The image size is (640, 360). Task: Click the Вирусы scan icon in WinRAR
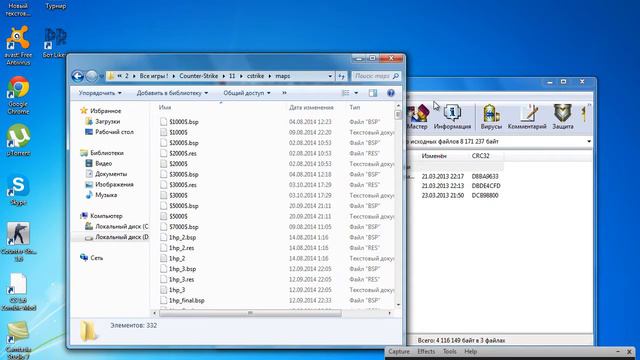click(491, 117)
